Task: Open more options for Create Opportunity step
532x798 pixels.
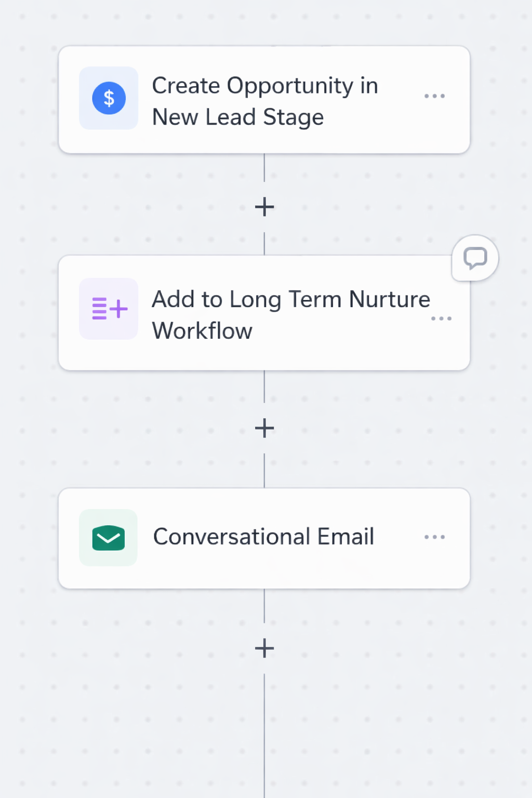Action: (x=434, y=96)
